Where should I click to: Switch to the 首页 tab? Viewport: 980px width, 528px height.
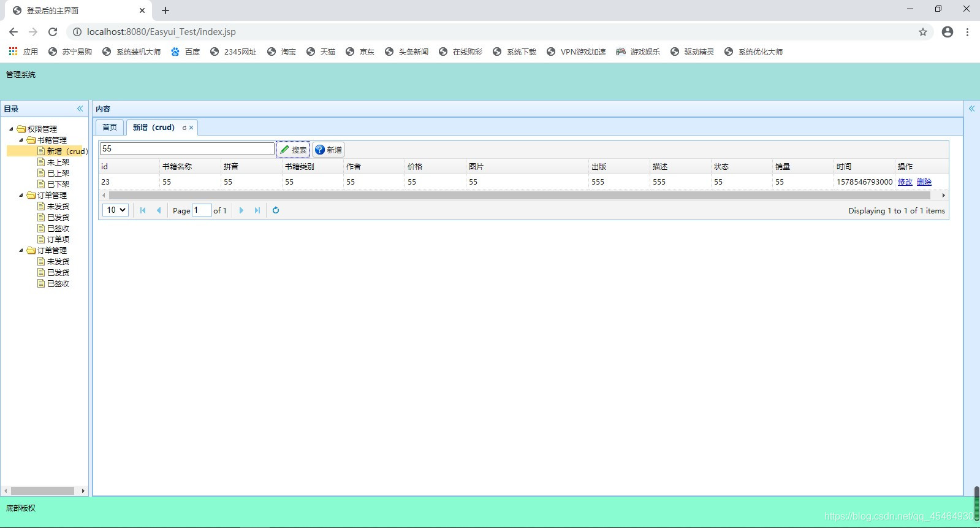click(110, 128)
